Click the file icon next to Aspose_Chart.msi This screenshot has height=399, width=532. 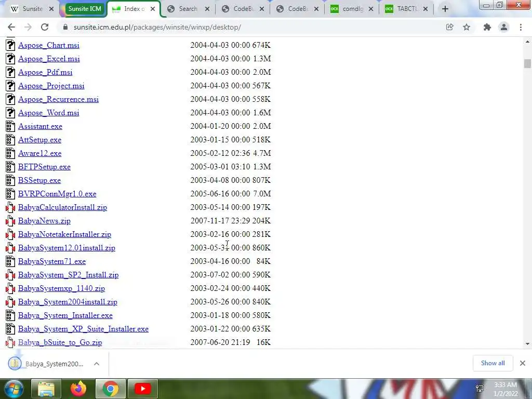(10, 45)
